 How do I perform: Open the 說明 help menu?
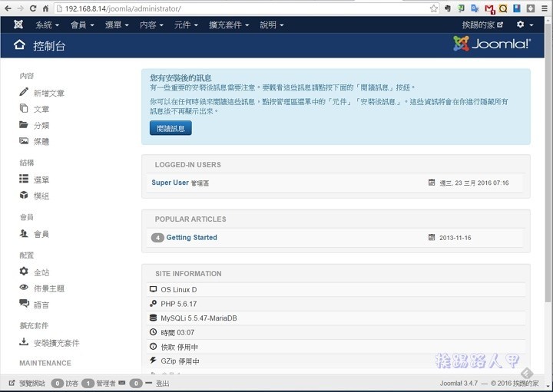[x=271, y=25]
